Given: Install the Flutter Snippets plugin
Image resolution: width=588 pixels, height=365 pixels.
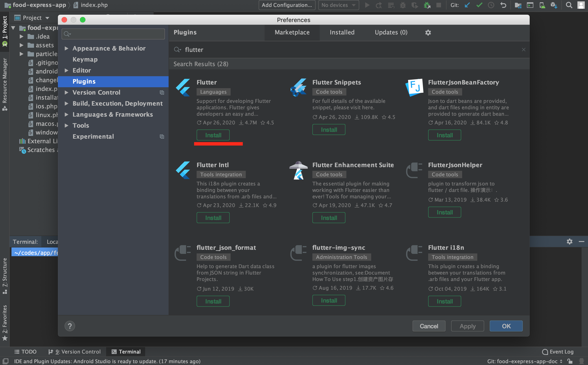Looking at the screenshot, I should point(329,130).
